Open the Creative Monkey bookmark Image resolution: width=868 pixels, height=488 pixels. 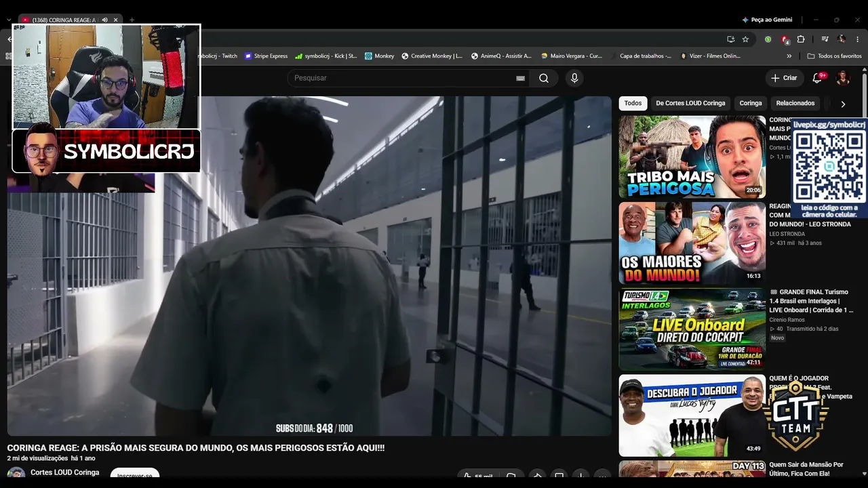(431, 56)
